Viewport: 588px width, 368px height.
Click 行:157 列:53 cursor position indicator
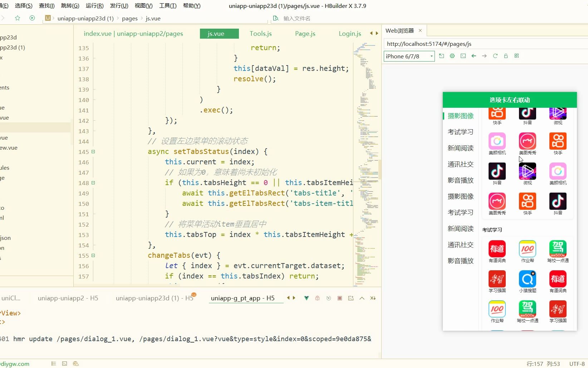tap(543, 364)
